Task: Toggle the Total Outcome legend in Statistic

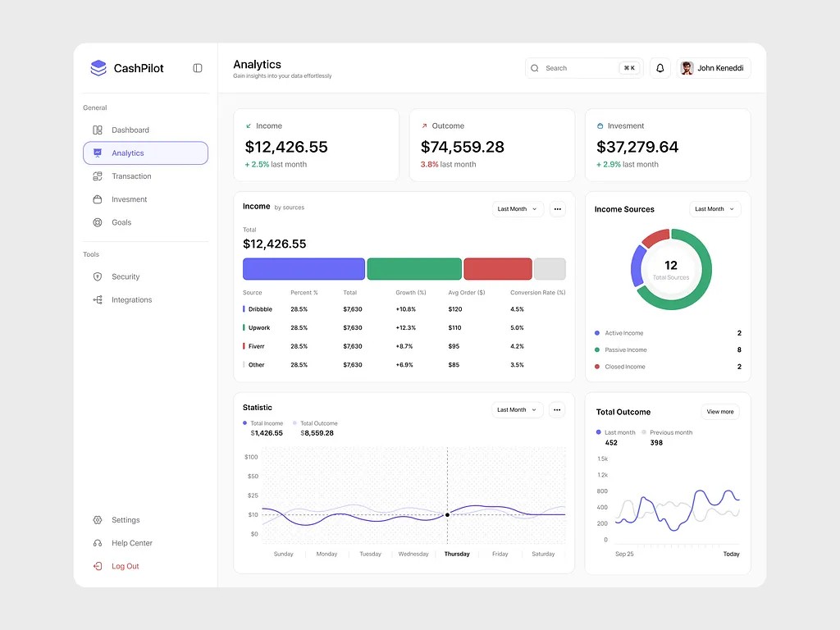Action: (x=315, y=423)
